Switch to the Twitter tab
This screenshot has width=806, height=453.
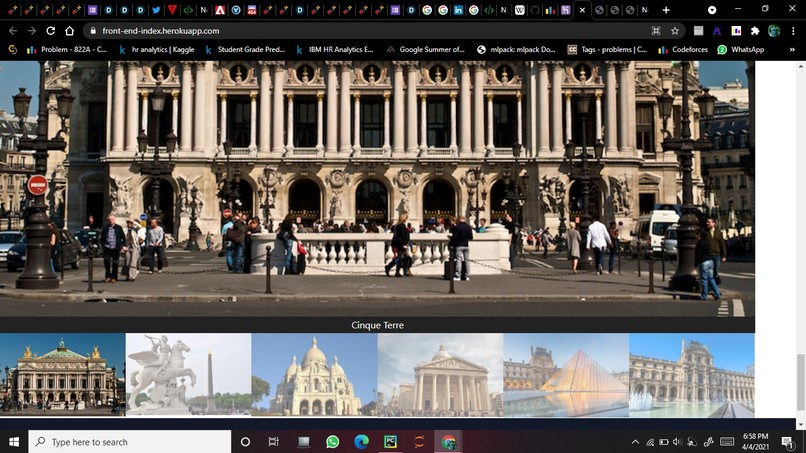point(156,10)
